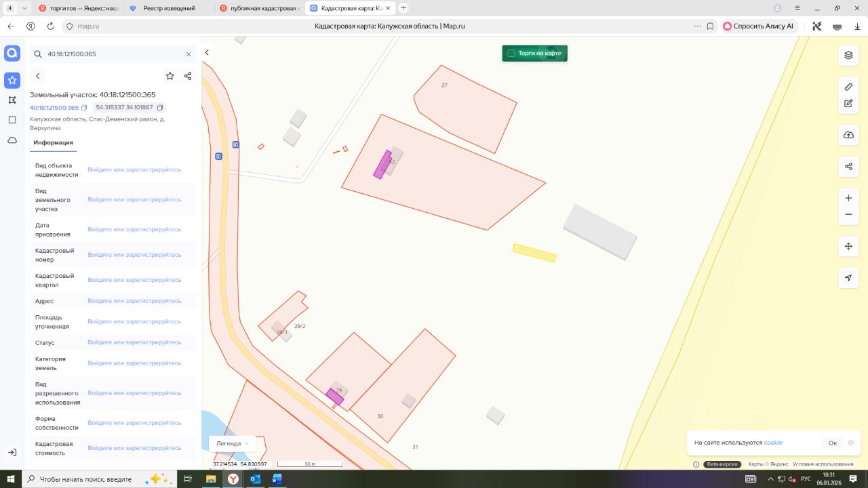868x488 pixels.
Task: Close the Кадастровая карта browser tab
Action: pyautogui.click(x=388, y=8)
